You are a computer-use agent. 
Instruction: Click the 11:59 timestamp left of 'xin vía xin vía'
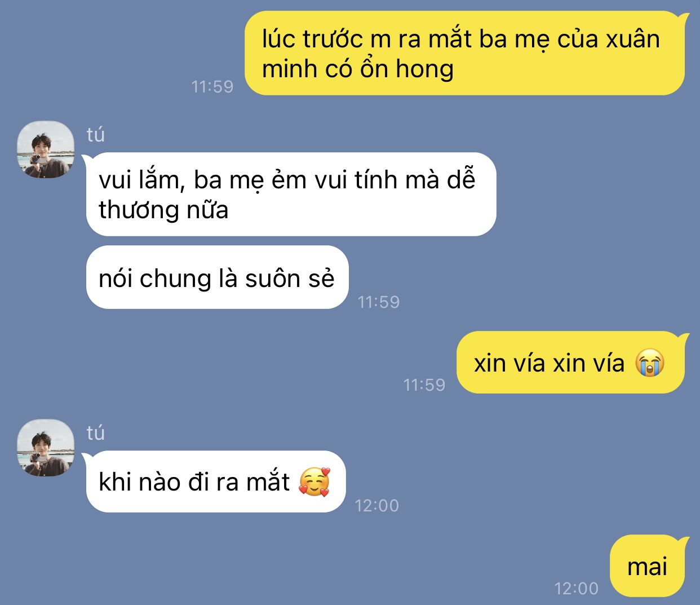[x=424, y=385]
